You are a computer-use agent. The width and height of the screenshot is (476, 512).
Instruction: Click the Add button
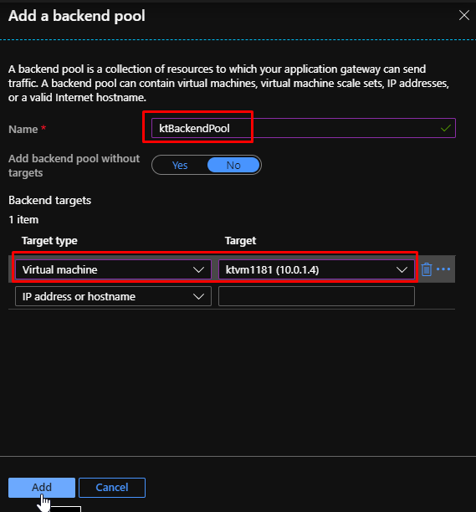point(42,487)
